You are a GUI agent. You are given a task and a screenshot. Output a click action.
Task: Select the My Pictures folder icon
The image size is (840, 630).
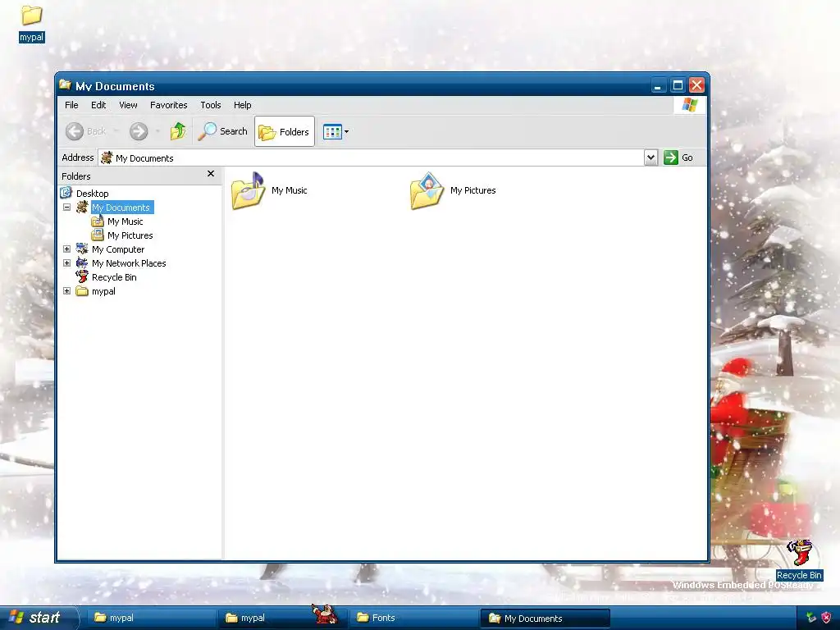[x=427, y=190]
